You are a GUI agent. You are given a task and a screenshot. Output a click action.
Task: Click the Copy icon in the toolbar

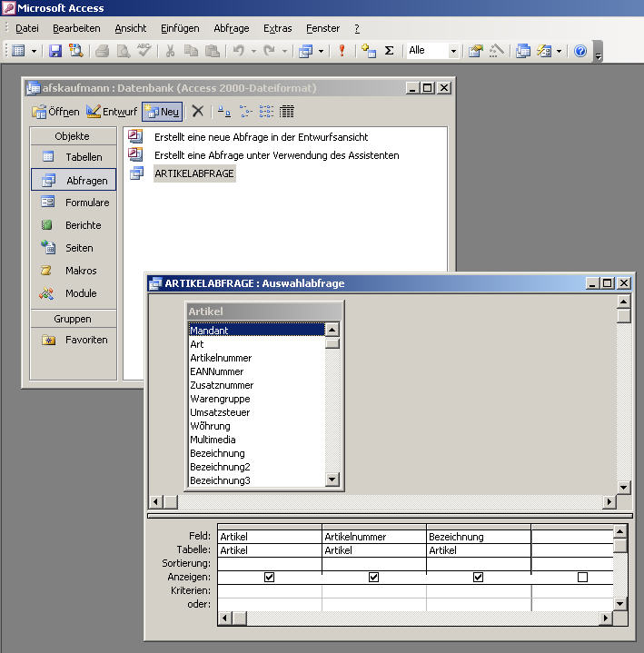pos(191,51)
